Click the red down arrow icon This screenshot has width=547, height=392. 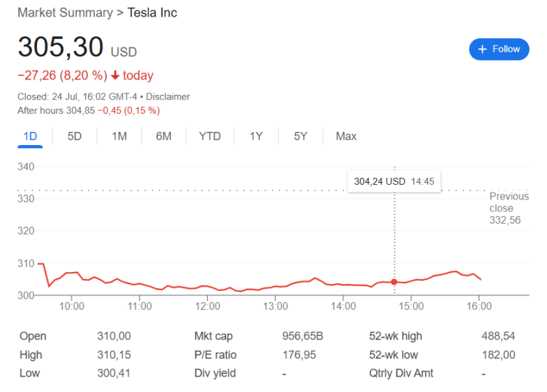coord(115,75)
